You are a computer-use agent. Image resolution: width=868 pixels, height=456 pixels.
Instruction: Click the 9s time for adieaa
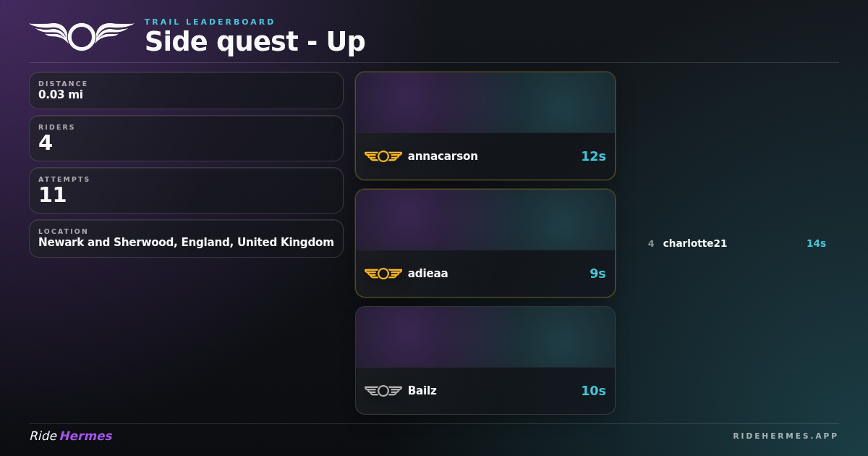pyautogui.click(x=597, y=274)
